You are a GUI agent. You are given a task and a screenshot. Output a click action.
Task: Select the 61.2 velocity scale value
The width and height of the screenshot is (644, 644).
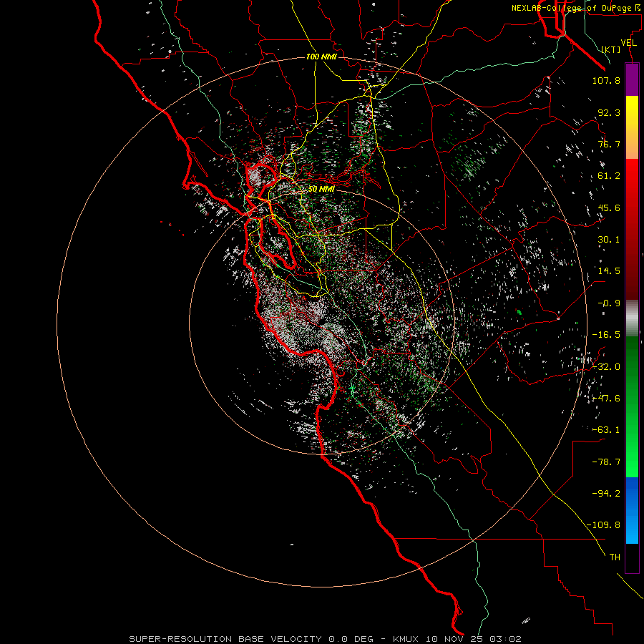point(609,176)
